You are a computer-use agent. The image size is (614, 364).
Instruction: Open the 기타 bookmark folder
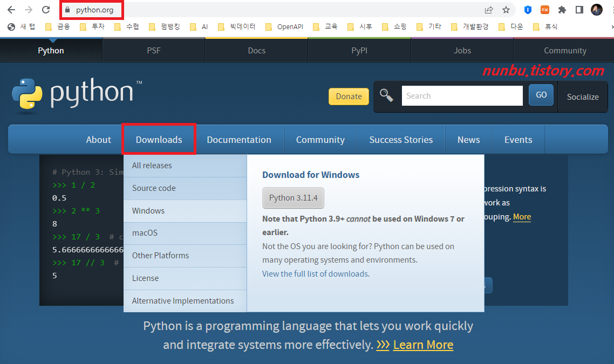[x=429, y=26]
